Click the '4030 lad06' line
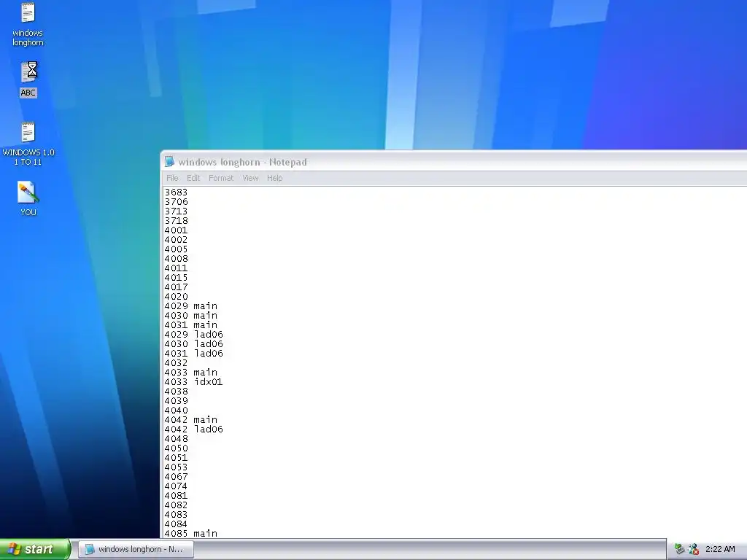Viewport: 747px width, 560px height. click(193, 344)
